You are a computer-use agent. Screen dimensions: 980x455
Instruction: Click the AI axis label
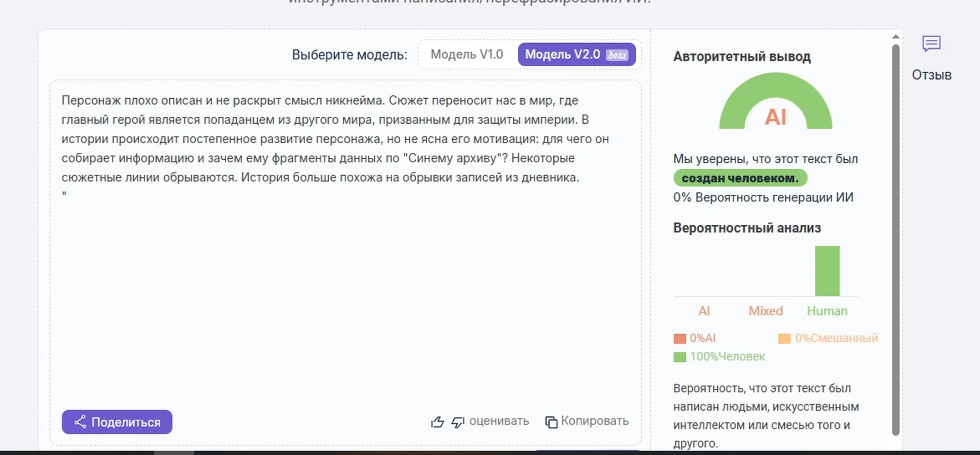tap(704, 311)
